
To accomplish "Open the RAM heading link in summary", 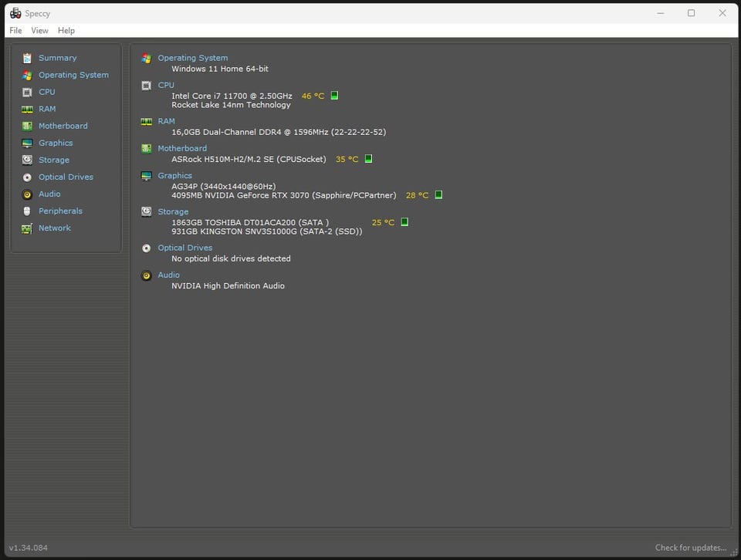I will 167,121.
